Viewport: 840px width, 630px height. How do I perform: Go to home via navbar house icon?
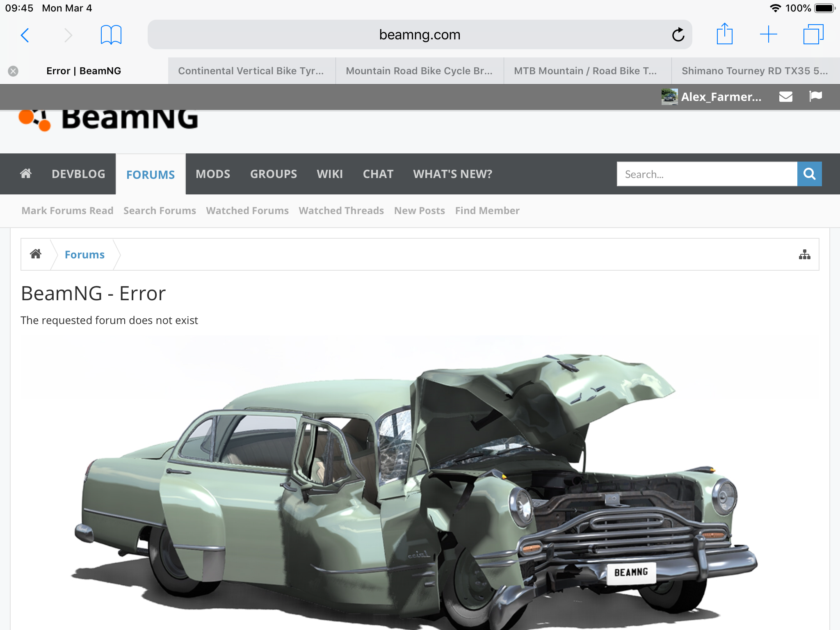[x=26, y=174]
